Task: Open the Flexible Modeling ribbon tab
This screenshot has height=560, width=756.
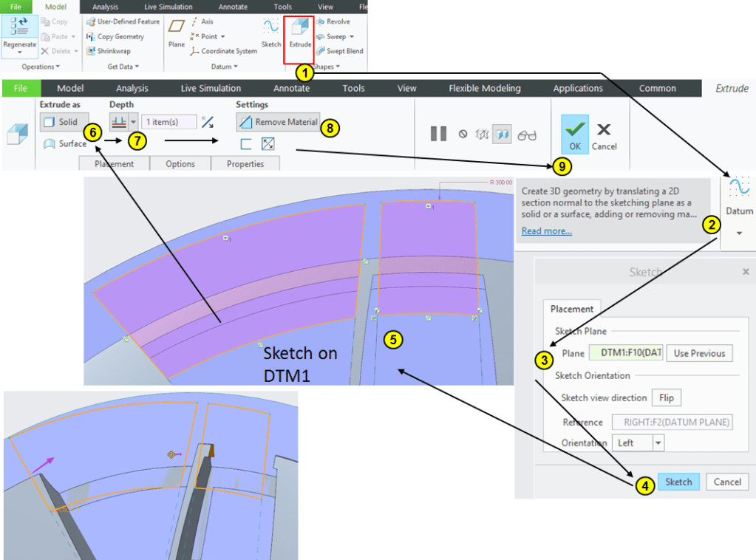Action: pyautogui.click(x=484, y=89)
